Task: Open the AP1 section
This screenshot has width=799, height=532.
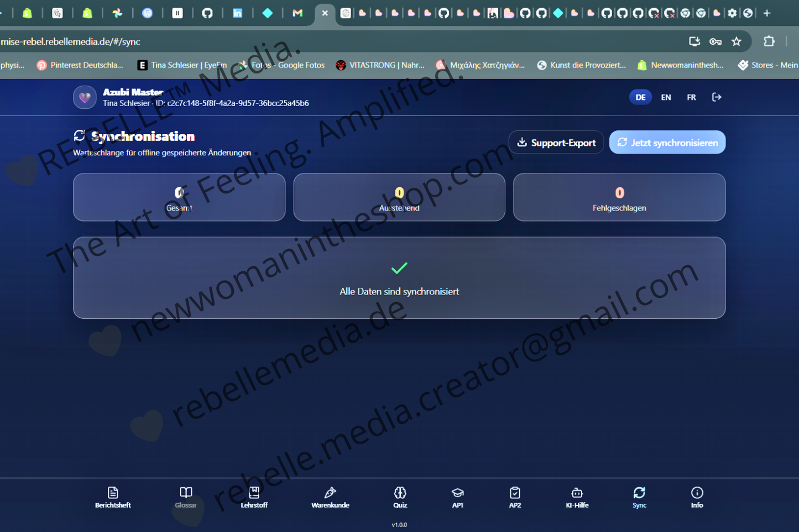Action: pos(457,496)
